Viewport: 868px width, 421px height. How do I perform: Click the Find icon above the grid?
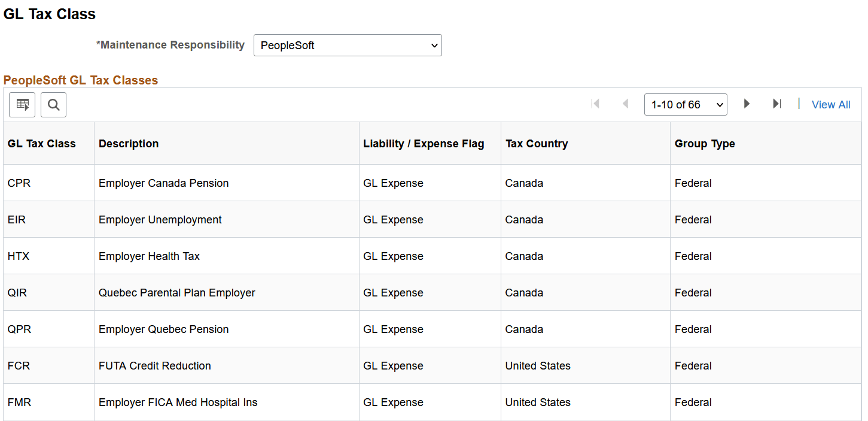[53, 105]
